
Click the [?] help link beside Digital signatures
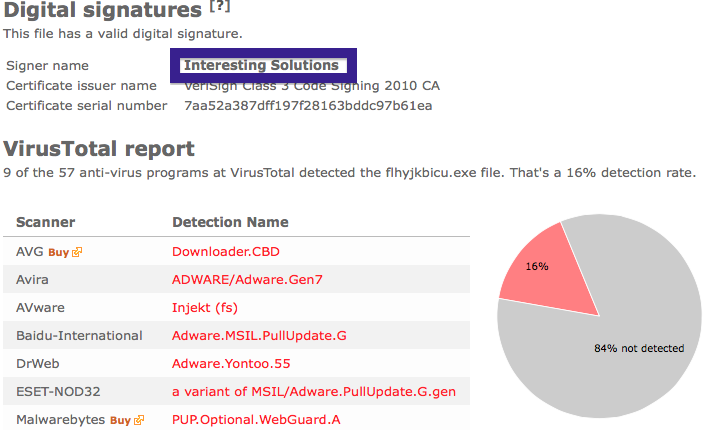coord(220,6)
